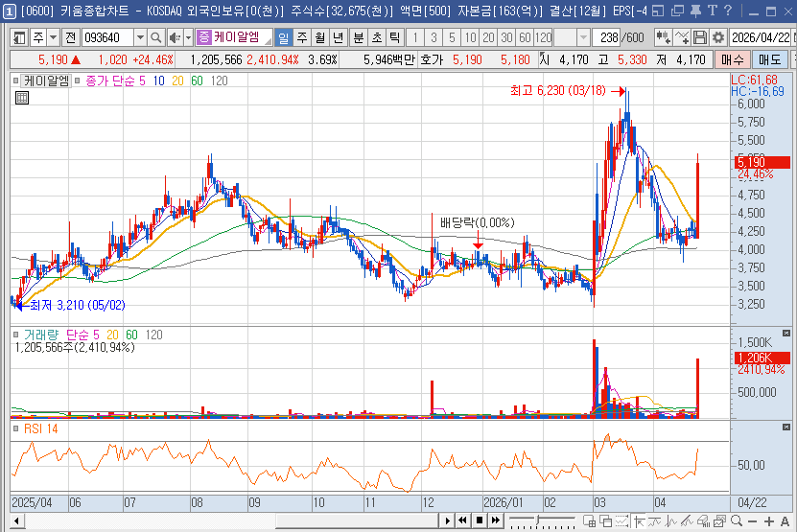
Task: Zoom out chart with the minus icon
Action: (x=753, y=521)
